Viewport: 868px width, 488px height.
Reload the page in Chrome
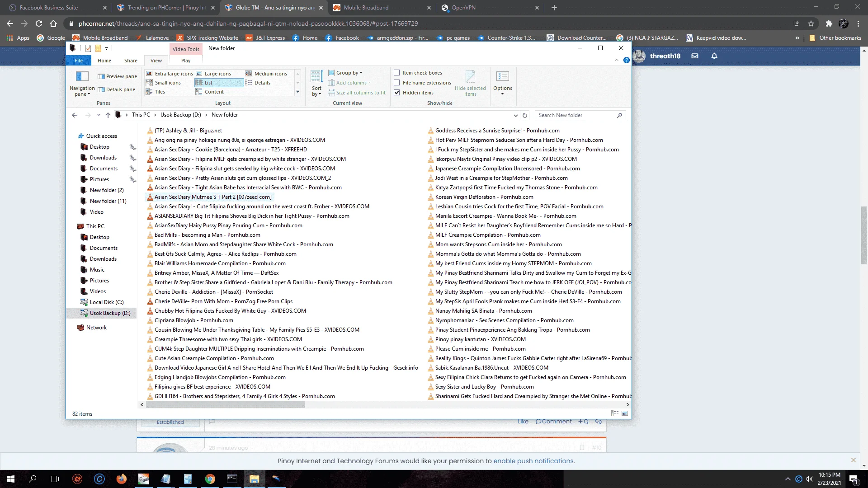[39, 23]
